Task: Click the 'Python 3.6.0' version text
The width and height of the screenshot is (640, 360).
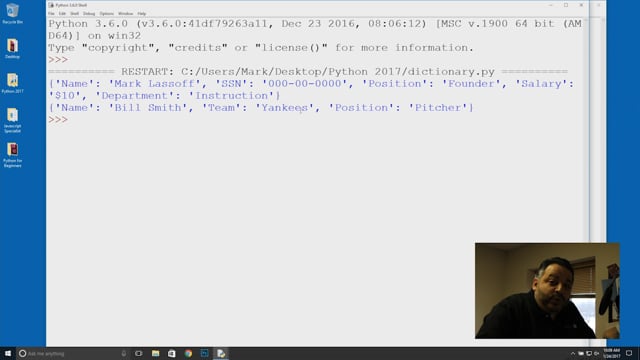Action: [88, 24]
